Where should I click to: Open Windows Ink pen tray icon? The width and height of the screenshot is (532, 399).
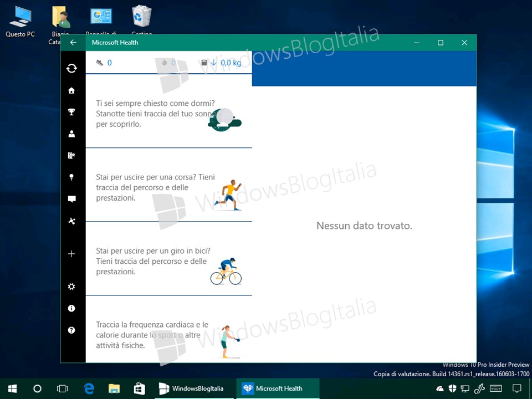479,388
